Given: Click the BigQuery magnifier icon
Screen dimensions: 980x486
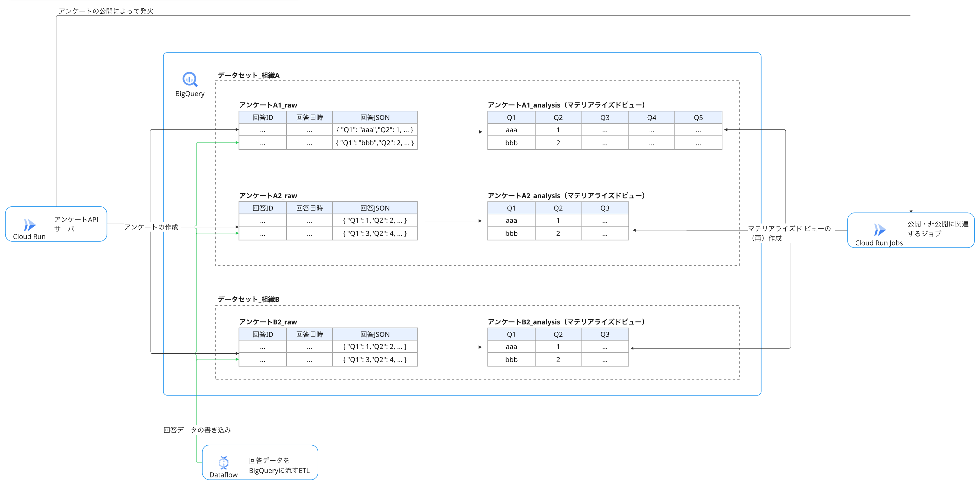Looking at the screenshot, I should click(190, 79).
